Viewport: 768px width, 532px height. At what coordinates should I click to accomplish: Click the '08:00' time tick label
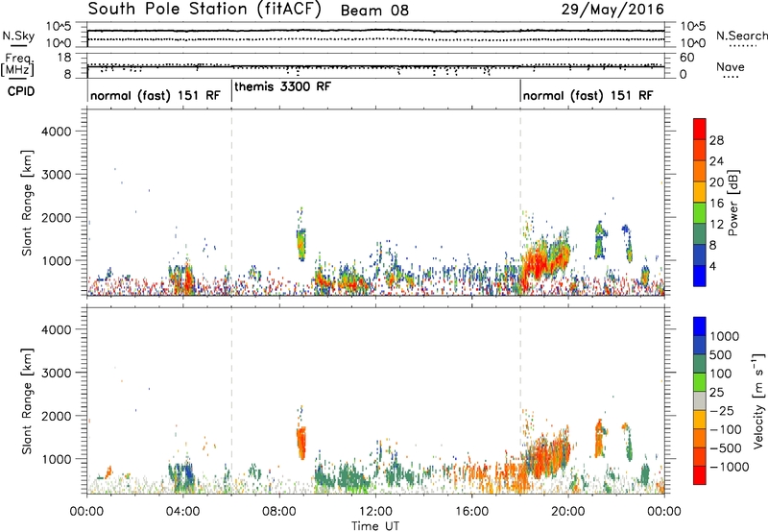(x=279, y=512)
